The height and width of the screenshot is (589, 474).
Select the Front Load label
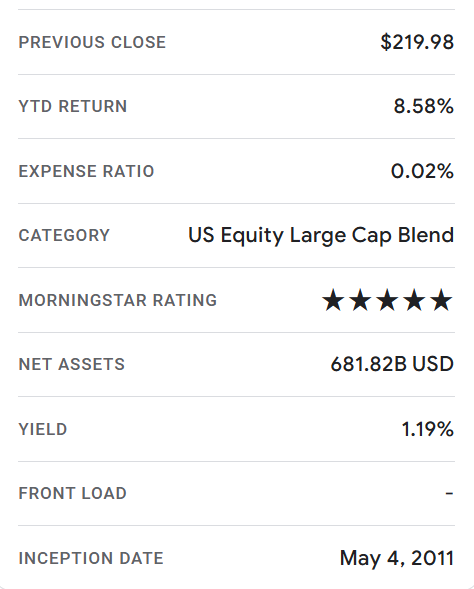tap(73, 493)
